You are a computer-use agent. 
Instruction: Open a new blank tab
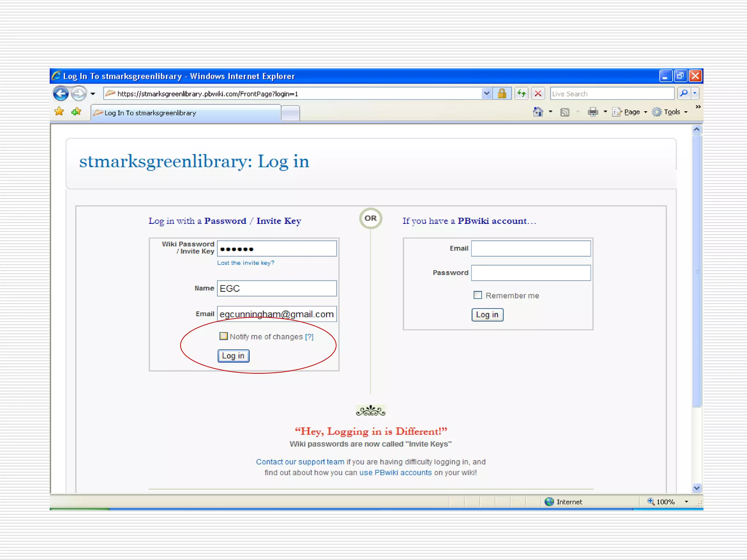pyautogui.click(x=290, y=113)
